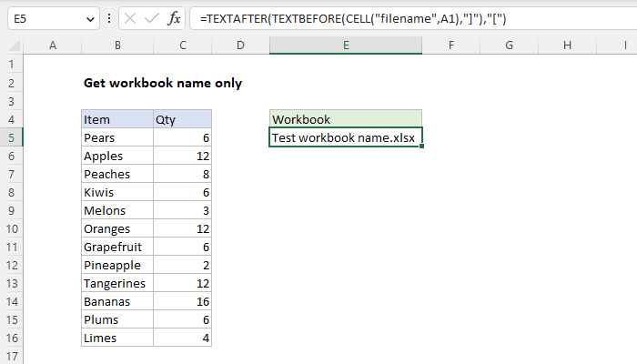Select the 'Grapefruit' cell

coord(117,247)
